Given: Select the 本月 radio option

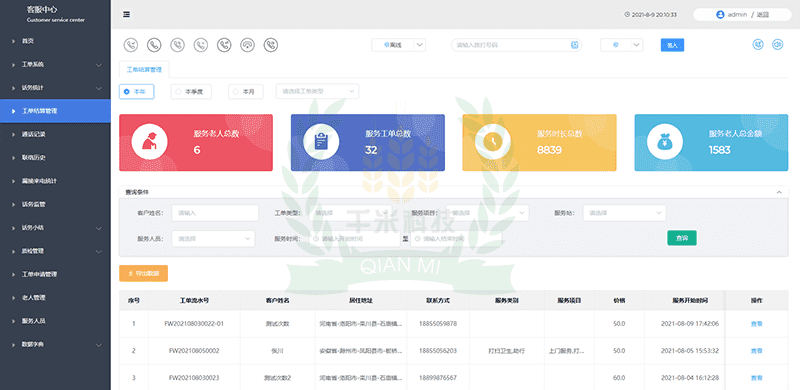Looking at the screenshot, I should (245, 92).
